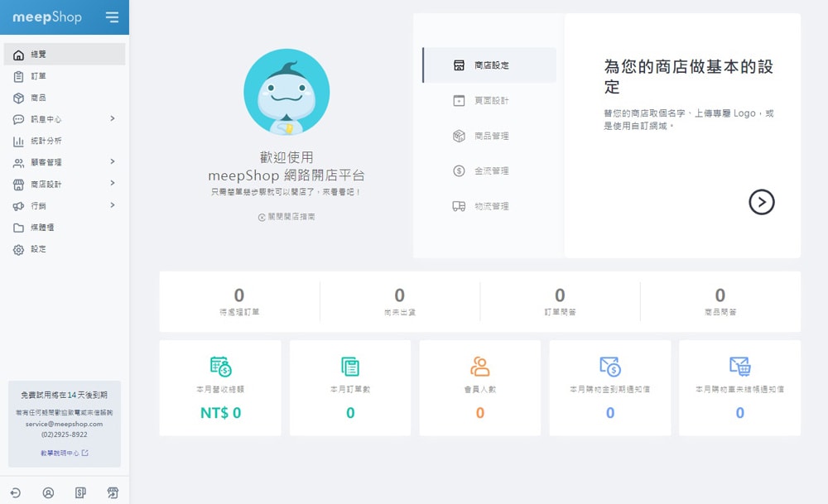This screenshot has height=504, width=828.
Task: Select the 金流管理 guide tab
Action: point(489,170)
